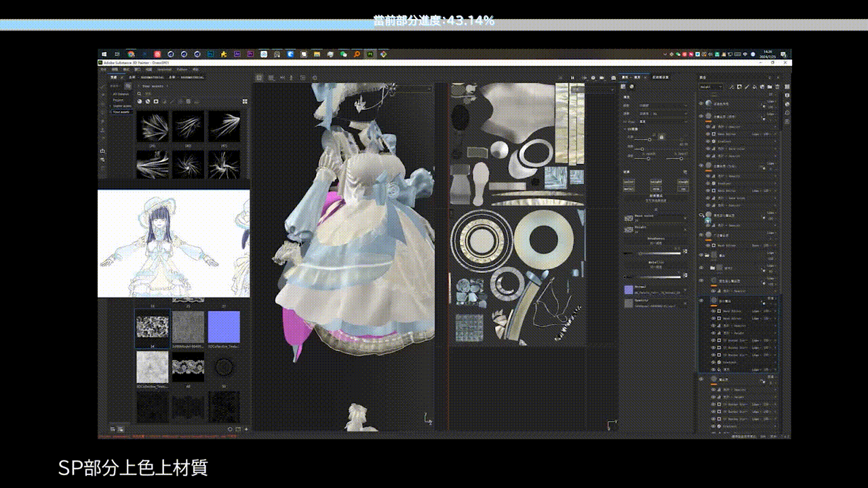Viewport: 868px width, 488px height.
Task: Open the first menu bar item 文件
Action: (103, 69)
